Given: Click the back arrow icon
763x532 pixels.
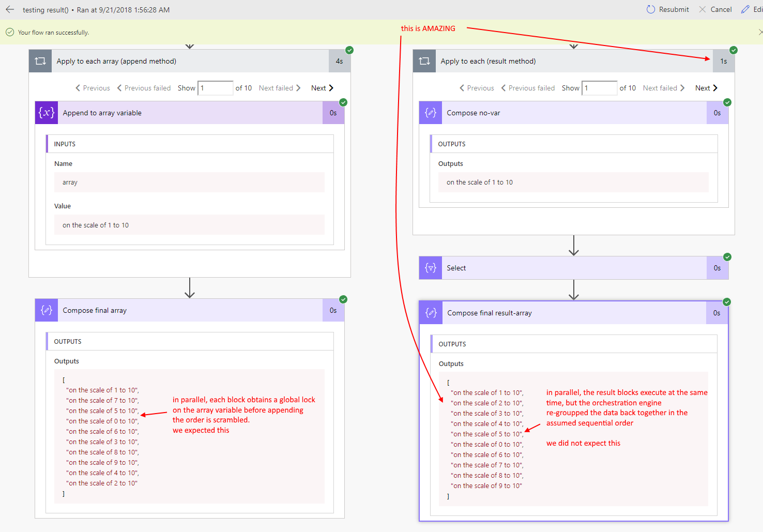Looking at the screenshot, I should [x=10, y=9].
